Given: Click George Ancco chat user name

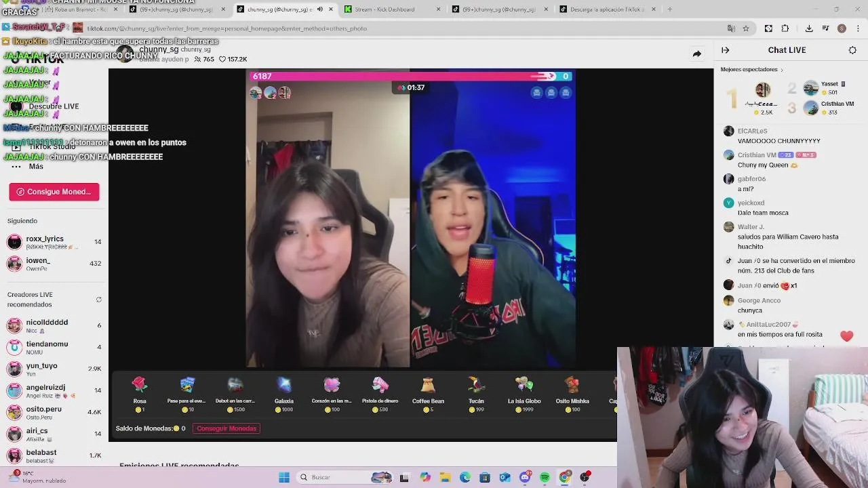Looking at the screenshot, I should [759, 300].
